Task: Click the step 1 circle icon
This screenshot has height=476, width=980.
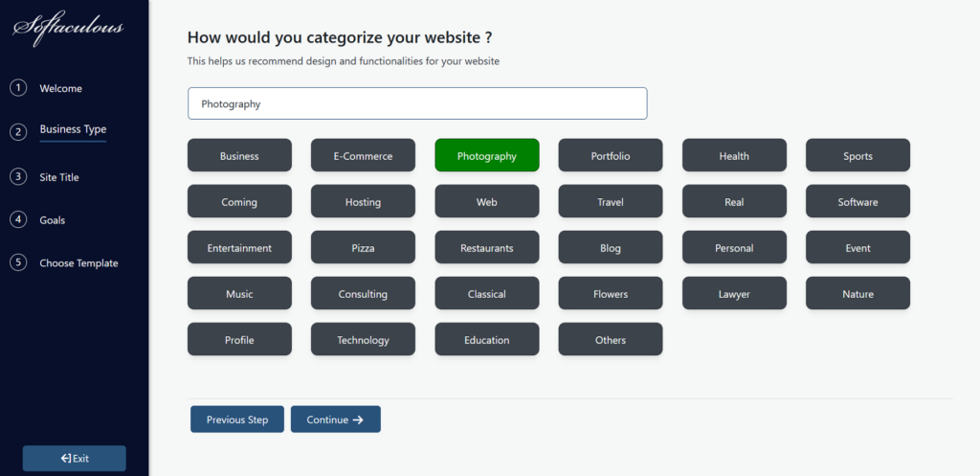Action: (x=18, y=88)
